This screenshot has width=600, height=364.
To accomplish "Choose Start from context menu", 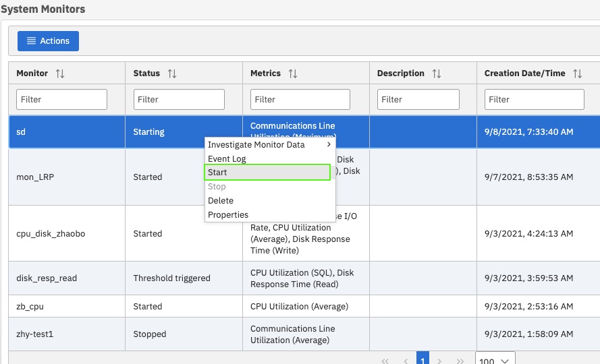I will [x=267, y=173].
